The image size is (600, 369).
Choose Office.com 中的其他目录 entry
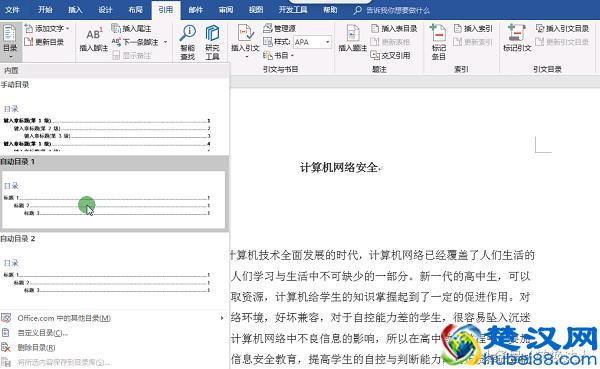tap(114, 318)
